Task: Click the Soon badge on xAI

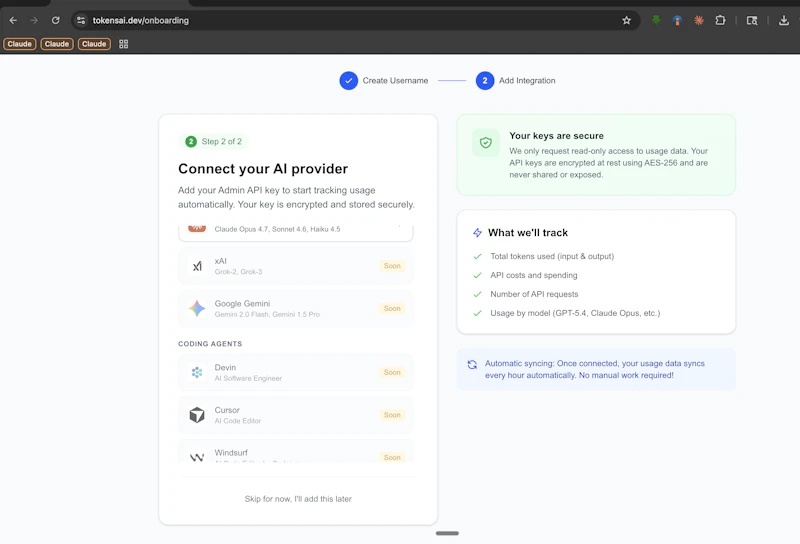Action: click(x=392, y=266)
